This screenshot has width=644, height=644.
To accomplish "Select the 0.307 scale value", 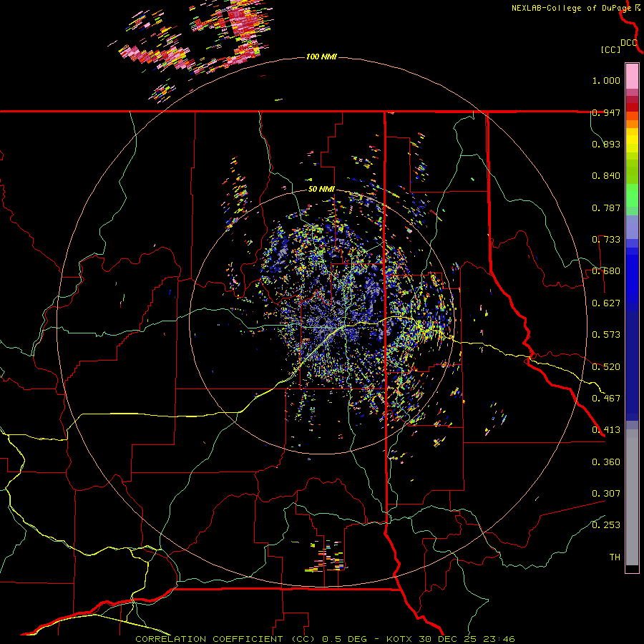I will point(606,494).
